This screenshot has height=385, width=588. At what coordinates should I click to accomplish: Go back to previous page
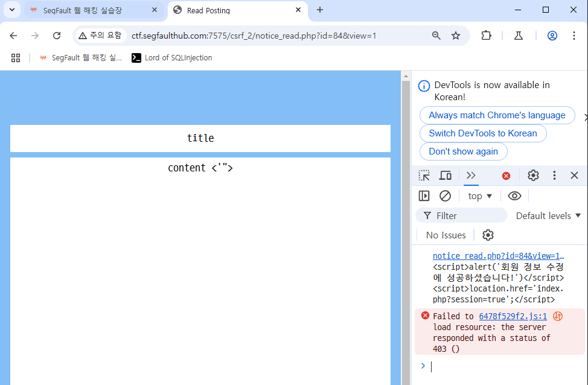coord(13,36)
